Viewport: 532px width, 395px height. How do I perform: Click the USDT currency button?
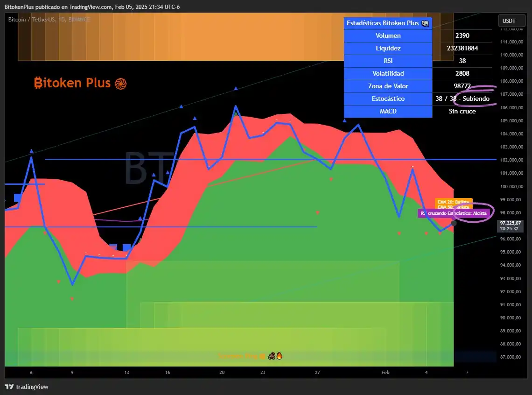point(511,21)
